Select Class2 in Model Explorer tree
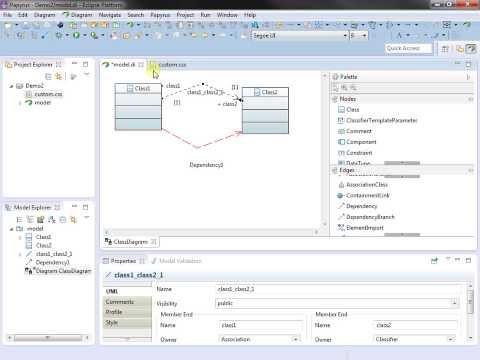This screenshot has width=480, height=360. (39, 246)
